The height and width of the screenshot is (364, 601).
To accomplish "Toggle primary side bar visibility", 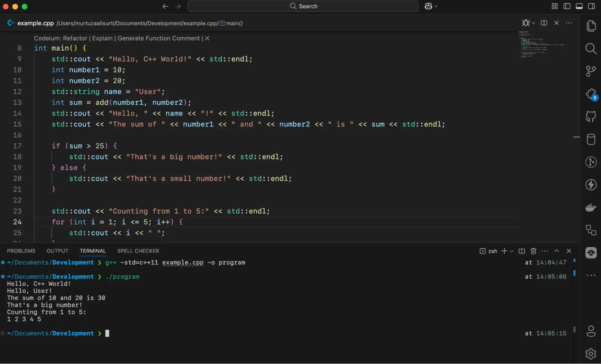I will pos(567,6).
